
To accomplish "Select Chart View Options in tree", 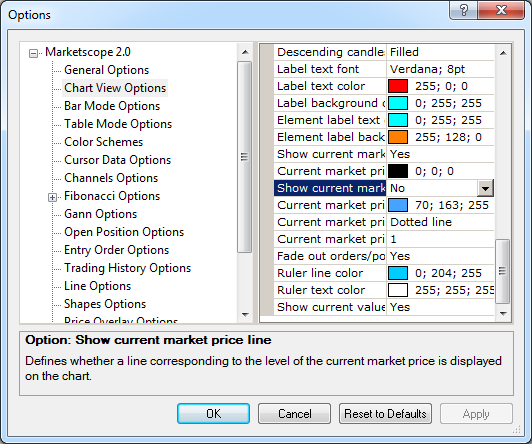I will [x=115, y=88].
